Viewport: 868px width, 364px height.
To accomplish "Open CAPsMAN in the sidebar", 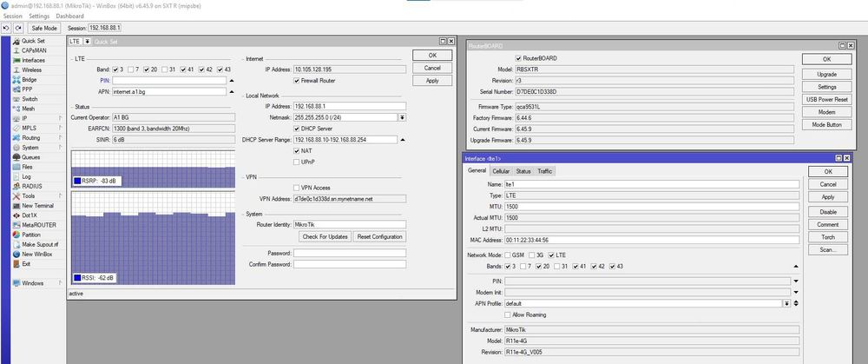I will [33, 50].
